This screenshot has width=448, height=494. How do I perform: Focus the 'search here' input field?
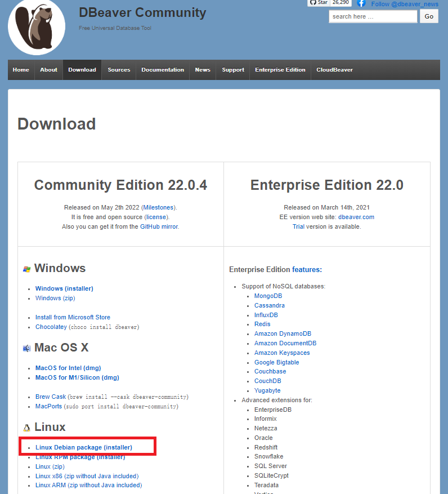click(373, 16)
